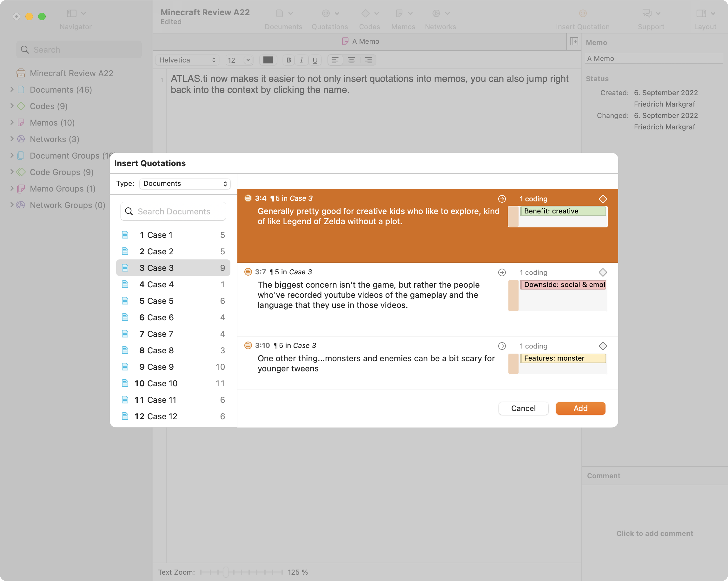728x581 pixels.
Task: Toggle italic text formatting
Action: [301, 60]
